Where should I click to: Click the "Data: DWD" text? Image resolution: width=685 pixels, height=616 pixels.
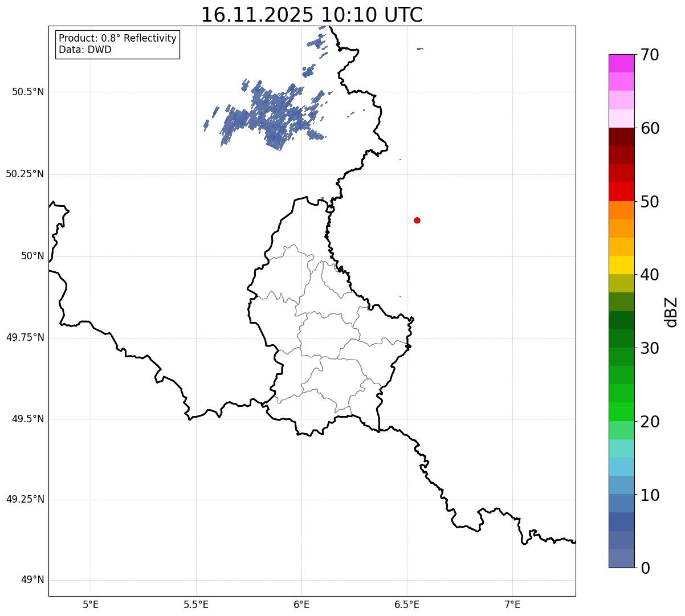click(85, 50)
